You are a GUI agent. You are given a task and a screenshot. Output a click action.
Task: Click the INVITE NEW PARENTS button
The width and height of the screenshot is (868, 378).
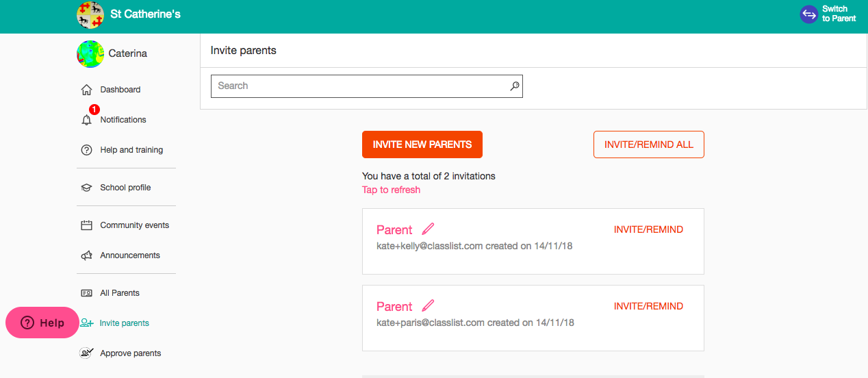click(422, 144)
